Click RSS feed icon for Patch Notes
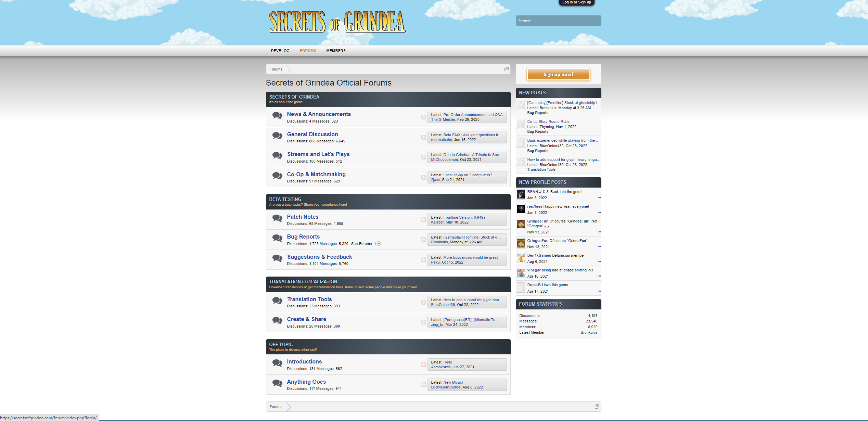 [x=423, y=220]
